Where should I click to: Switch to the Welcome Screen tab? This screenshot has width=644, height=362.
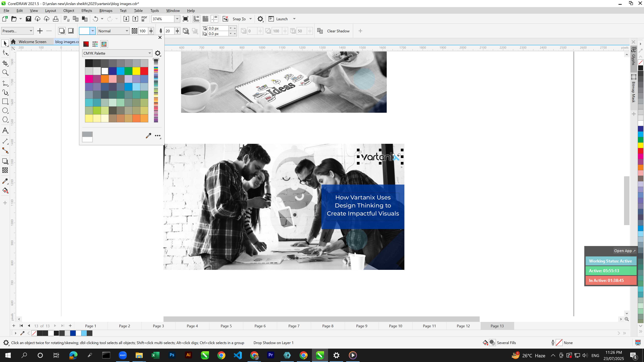pos(32,42)
